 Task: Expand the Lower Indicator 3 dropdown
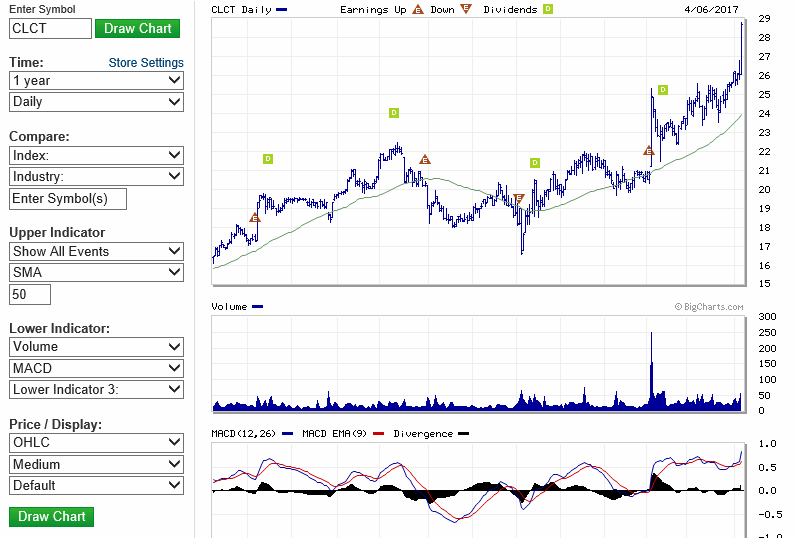[x=96, y=390]
